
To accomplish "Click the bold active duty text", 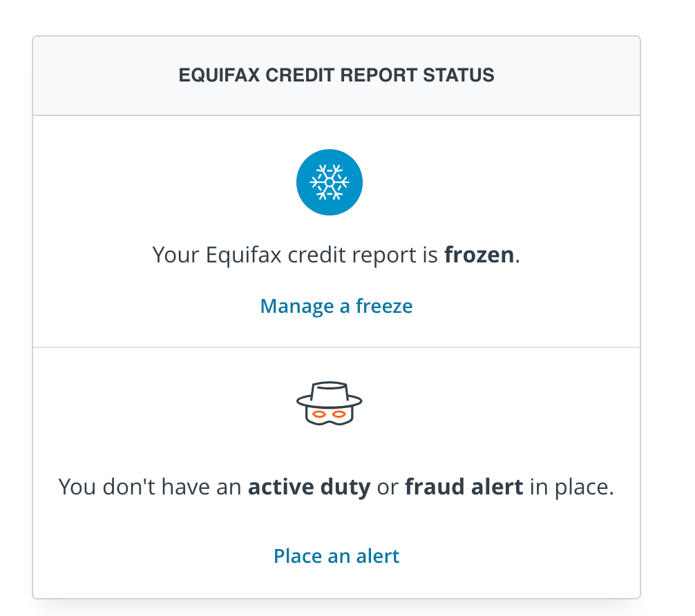I will point(309,488).
